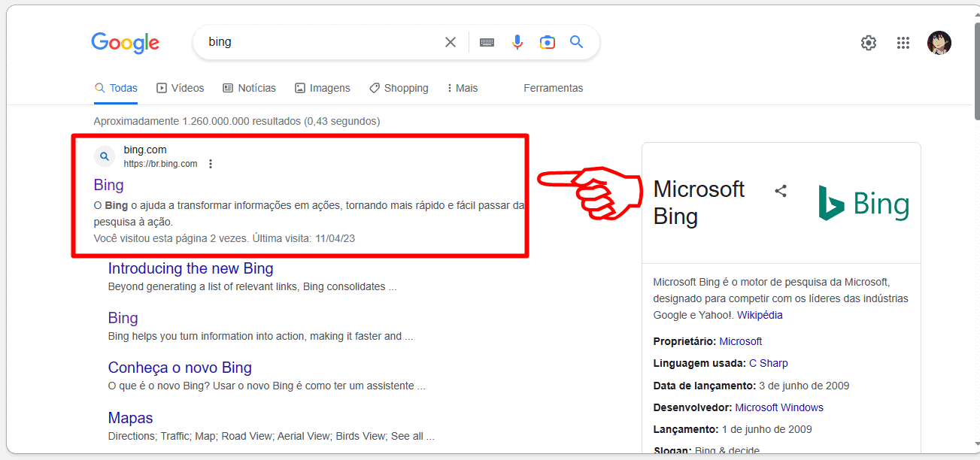The image size is (980, 460).
Task: Click inside the search input field
Action: click(x=316, y=42)
